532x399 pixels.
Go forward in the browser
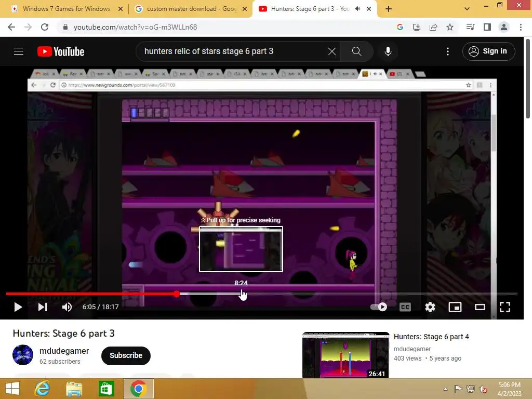(28, 27)
